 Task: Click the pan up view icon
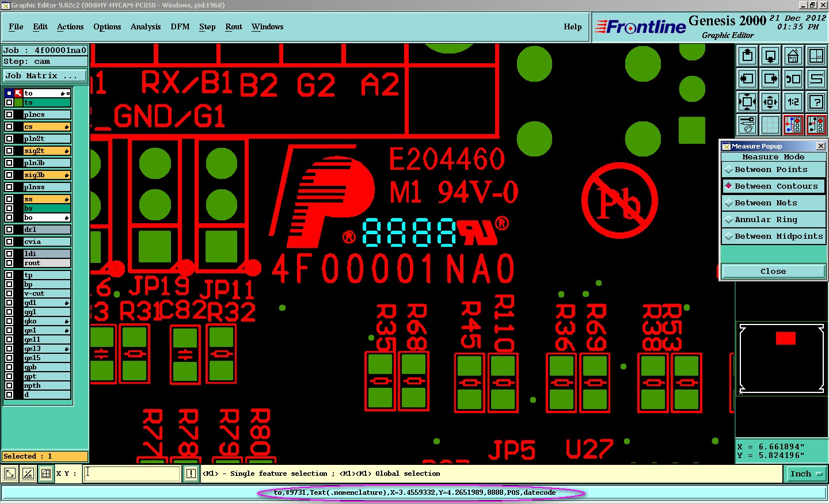click(x=747, y=56)
